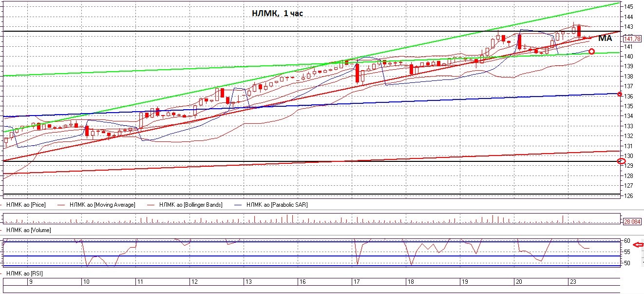Click price level 139 on price scale
This screenshot has height=294, width=644.
628,66
